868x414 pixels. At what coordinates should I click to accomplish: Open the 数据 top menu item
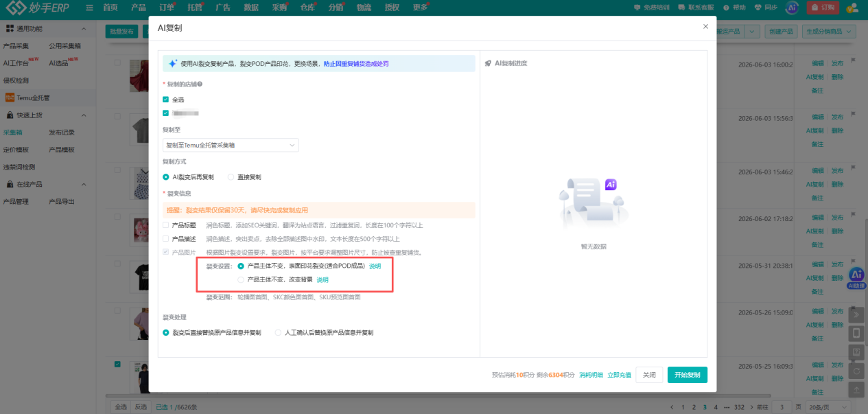click(251, 8)
